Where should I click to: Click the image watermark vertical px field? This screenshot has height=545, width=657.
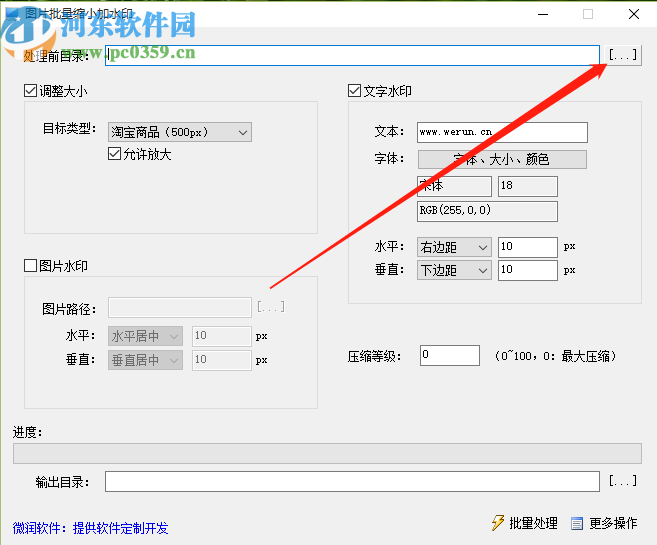coord(222,360)
